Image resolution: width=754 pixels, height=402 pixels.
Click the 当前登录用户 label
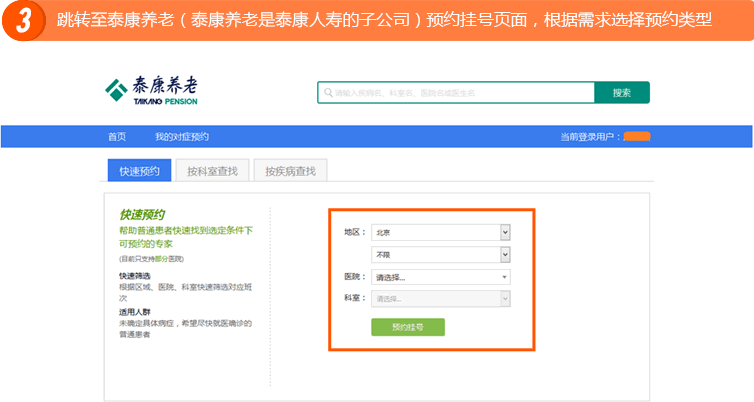point(590,137)
